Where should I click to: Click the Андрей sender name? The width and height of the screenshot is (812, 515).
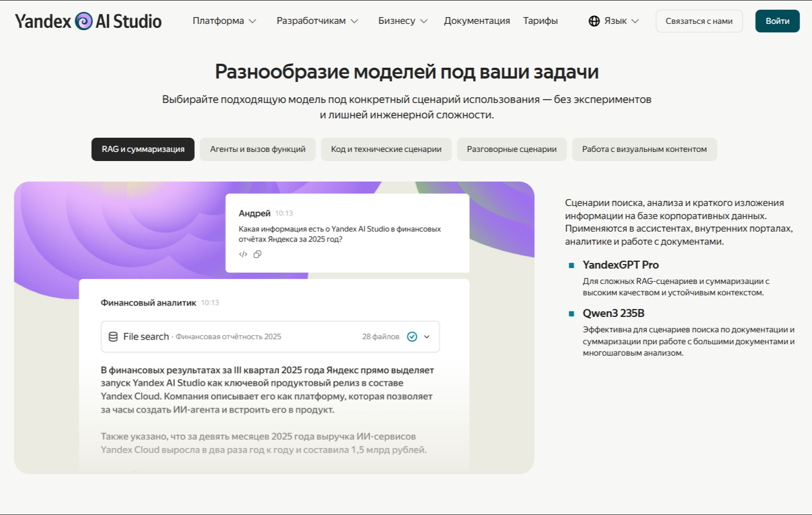click(x=255, y=213)
